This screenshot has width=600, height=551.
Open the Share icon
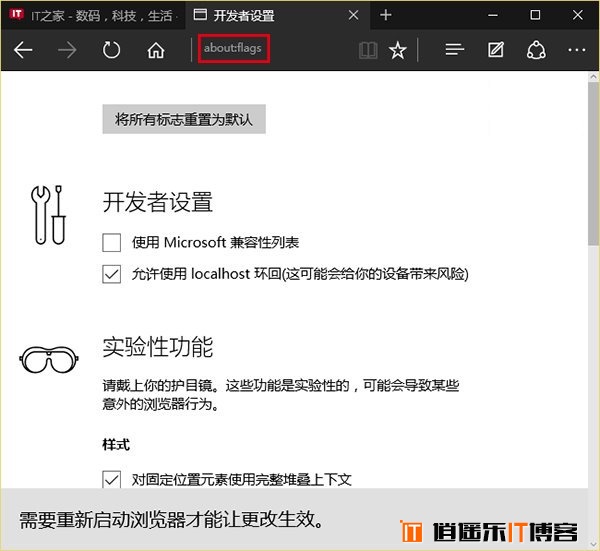536,50
